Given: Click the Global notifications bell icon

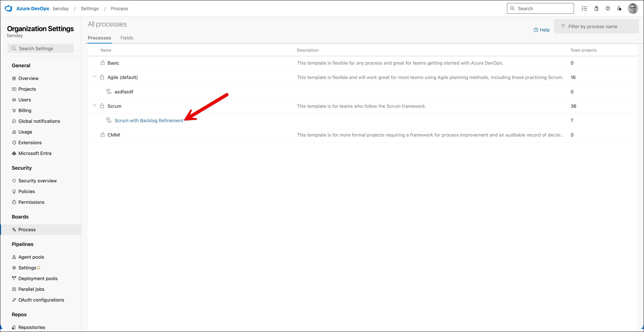Looking at the screenshot, I should 14,121.
